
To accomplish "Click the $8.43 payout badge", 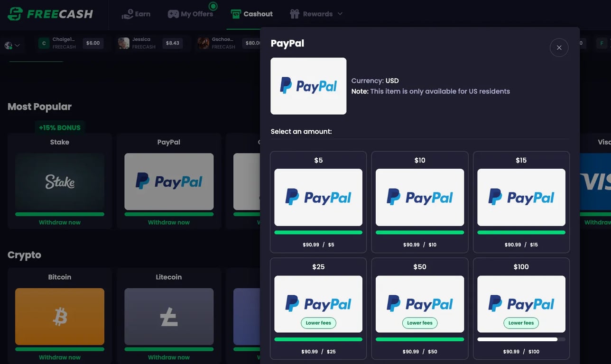I will (x=173, y=43).
